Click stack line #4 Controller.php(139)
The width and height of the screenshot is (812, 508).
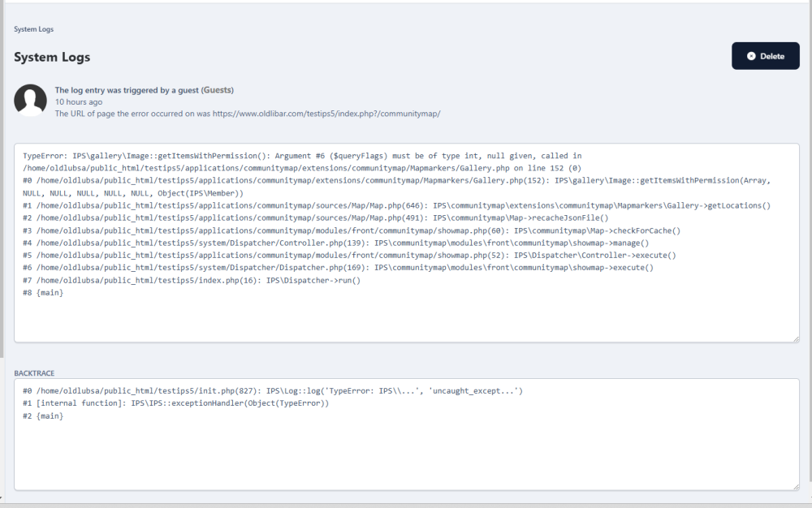coord(335,243)
